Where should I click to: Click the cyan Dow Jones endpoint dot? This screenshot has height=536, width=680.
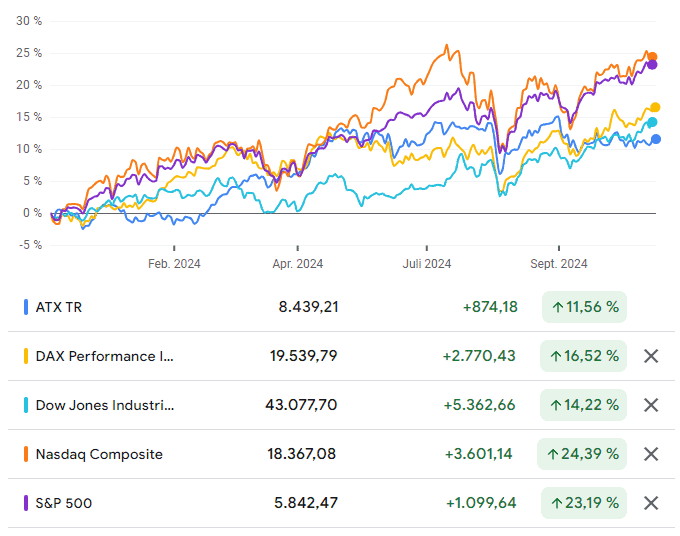pyautogui.click(x=652, y=122)
